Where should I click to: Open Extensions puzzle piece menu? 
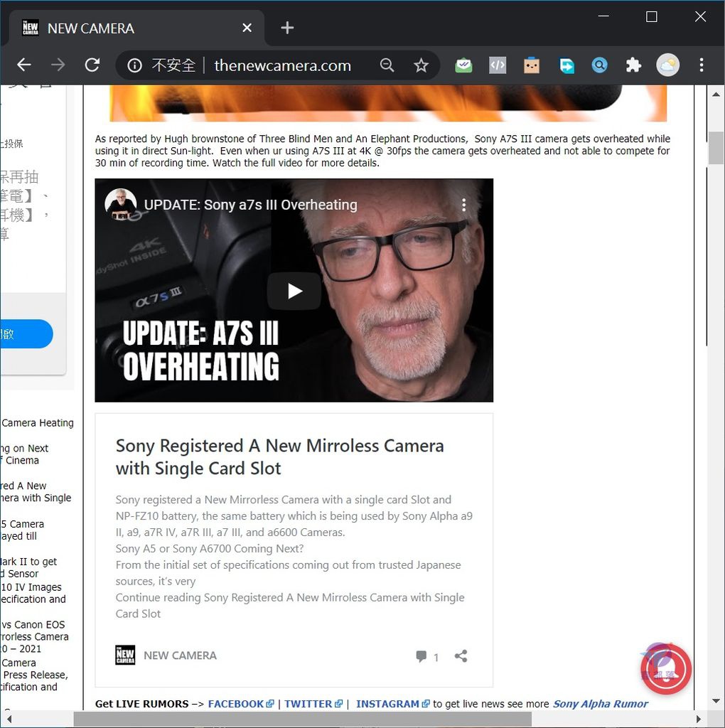coord(633,65)
